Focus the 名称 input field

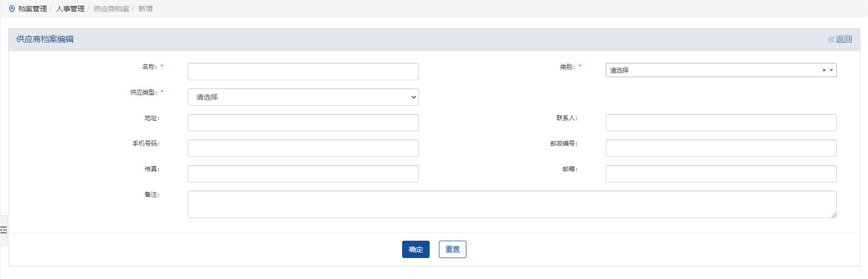(x=303, y=72)
